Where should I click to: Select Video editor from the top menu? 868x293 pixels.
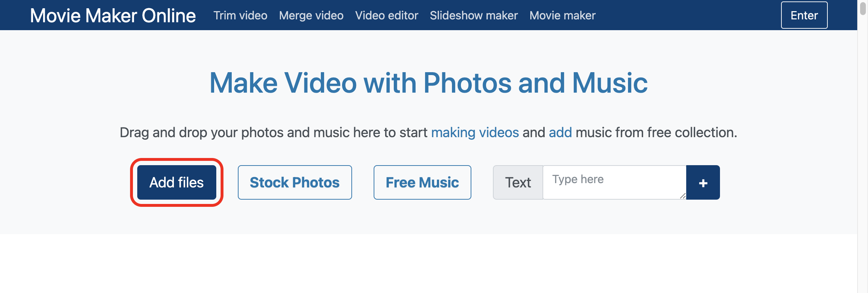tap(387, 15)
